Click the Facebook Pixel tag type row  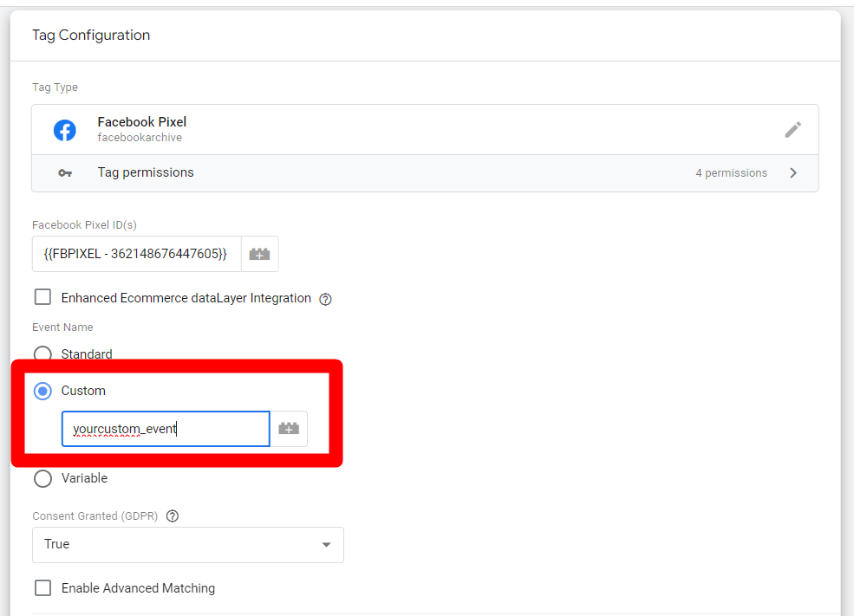click(x=425, y=129)
